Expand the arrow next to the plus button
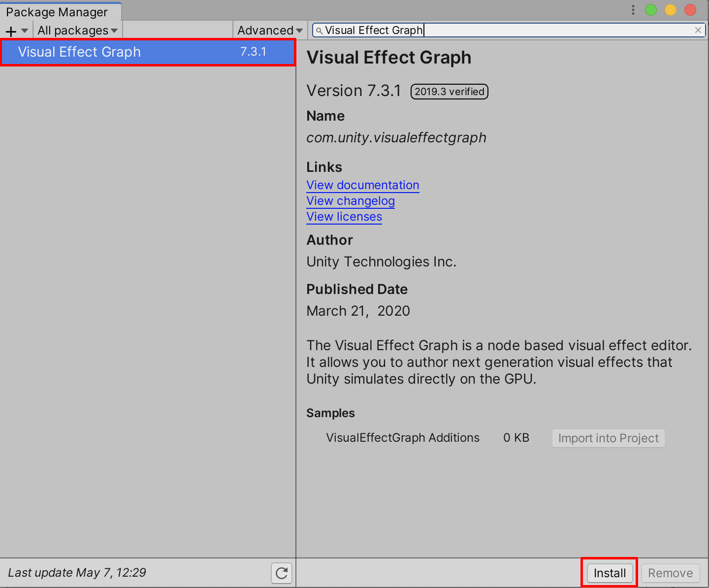The image size is (709, 588). tap(24, 31)
